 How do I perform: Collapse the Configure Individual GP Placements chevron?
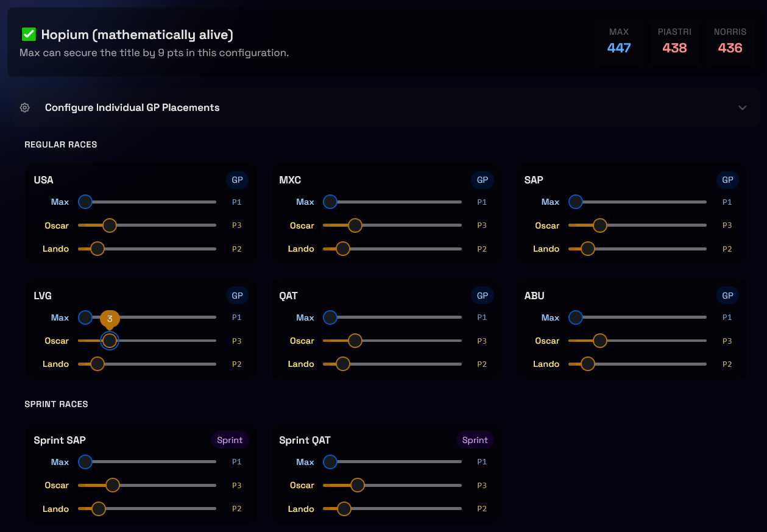coord(742,108)
